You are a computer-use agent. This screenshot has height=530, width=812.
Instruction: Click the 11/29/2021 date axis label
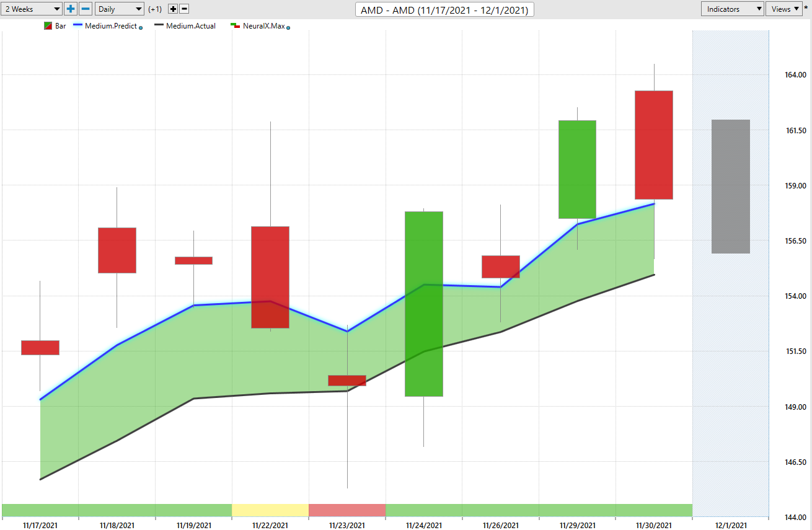(578, 525)
